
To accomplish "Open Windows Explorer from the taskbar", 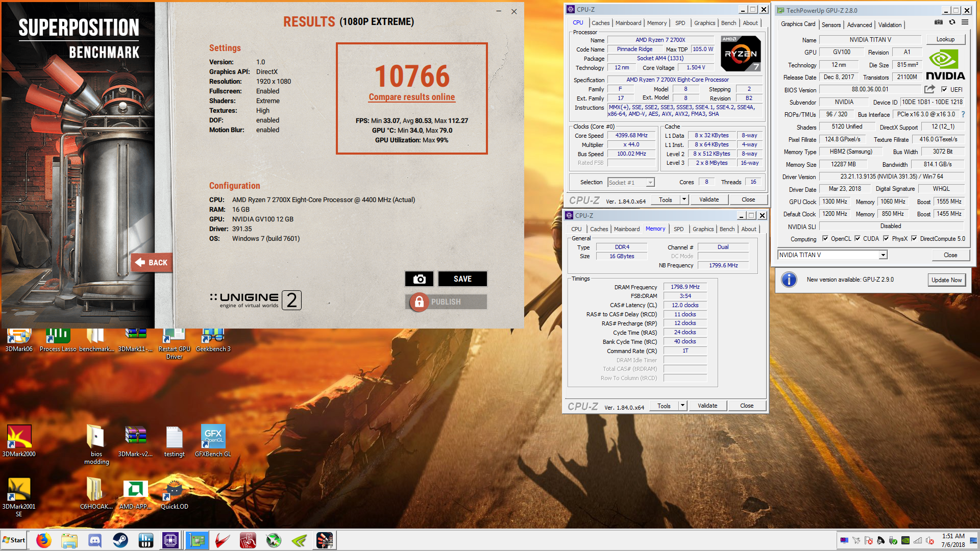I will [x=69, y=540].
